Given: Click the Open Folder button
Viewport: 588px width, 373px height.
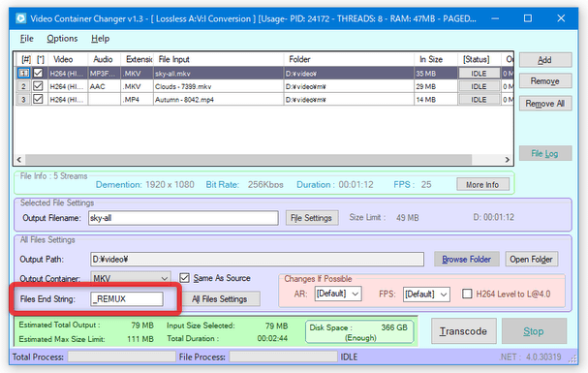Looking at the screenshot, I should click(x=532, y=259).
